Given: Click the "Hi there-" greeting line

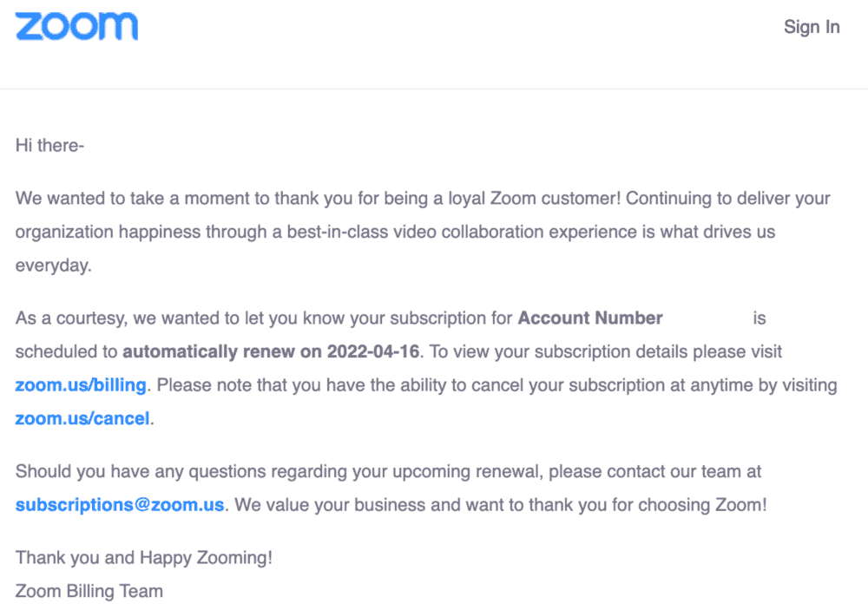Looking at the screenshot, I should click(x=49, y=146).
